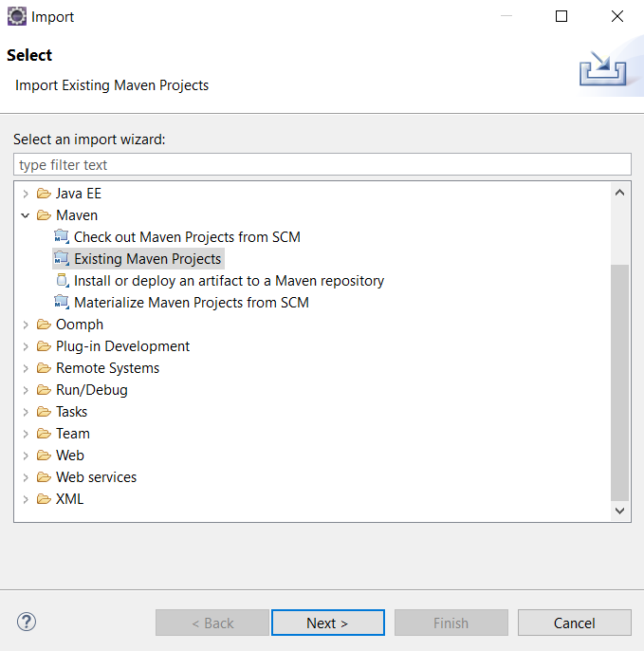Click the Web folder icon
The height and width of the screenshot is (651, 644).
pos(44,456)
